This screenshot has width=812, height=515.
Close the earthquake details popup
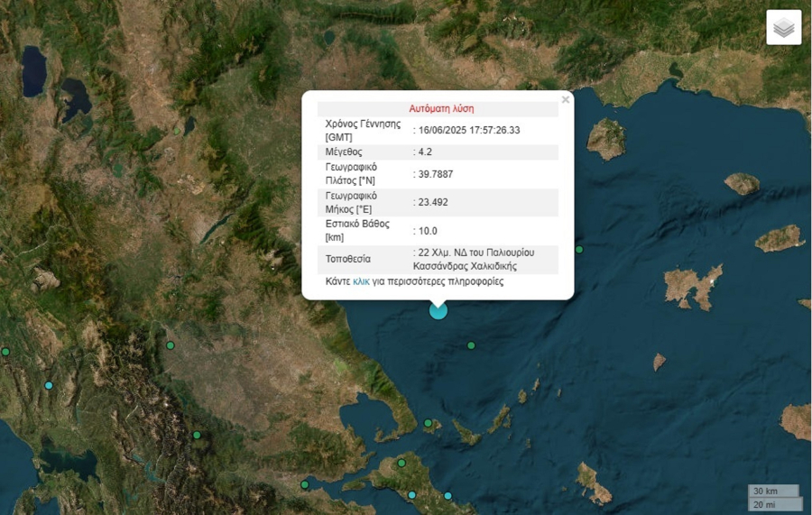(x=566, y=100)
